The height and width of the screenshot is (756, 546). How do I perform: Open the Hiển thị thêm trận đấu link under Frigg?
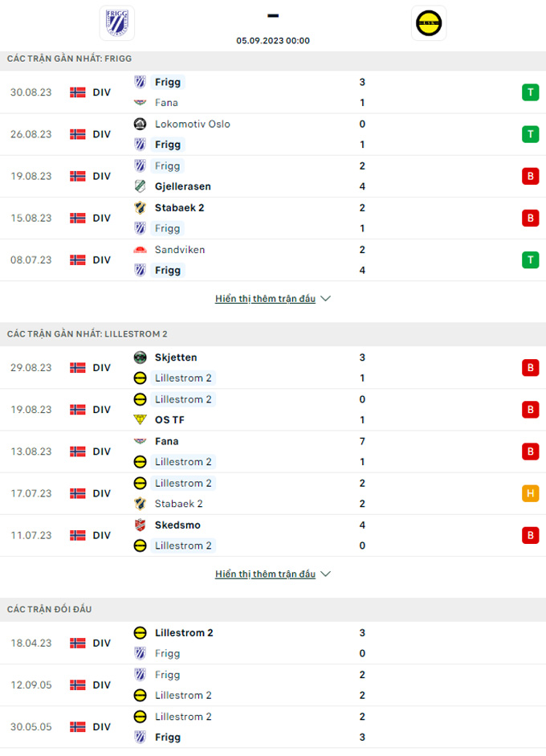tap(265, 297)
